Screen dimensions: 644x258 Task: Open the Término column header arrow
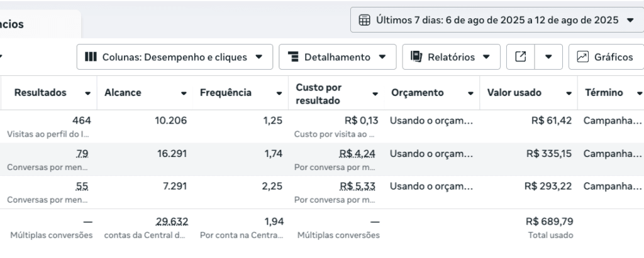[639, 93]
